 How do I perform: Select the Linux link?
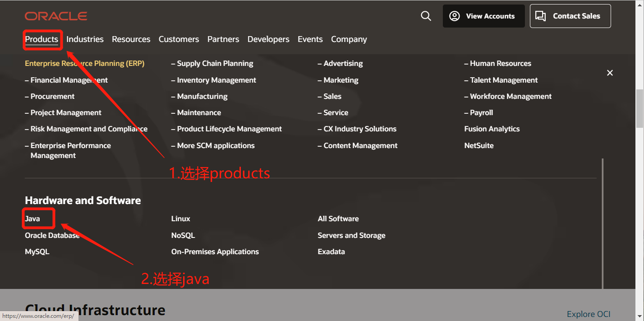181,219
